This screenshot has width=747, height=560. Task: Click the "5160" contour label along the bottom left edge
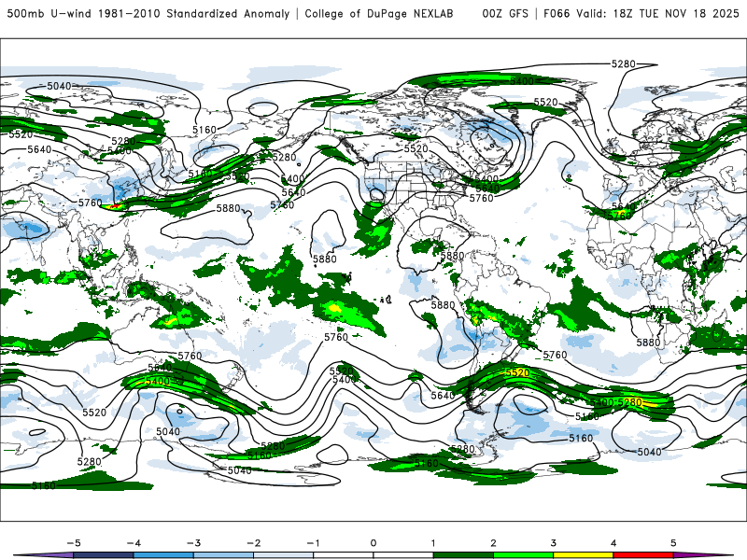pyautogui.click(x=44, y=486)
